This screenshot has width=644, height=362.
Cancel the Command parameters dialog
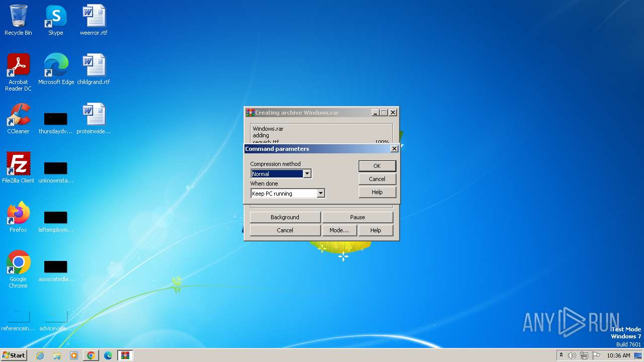[x=377, y=179]
